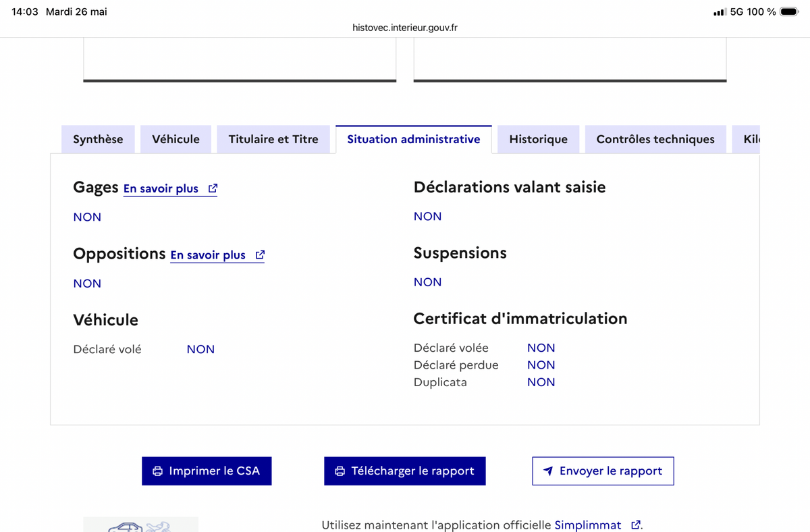The image size is (810, 532).
Task: Open the Contrôles techniques tab
Action: tap(655, 139)
